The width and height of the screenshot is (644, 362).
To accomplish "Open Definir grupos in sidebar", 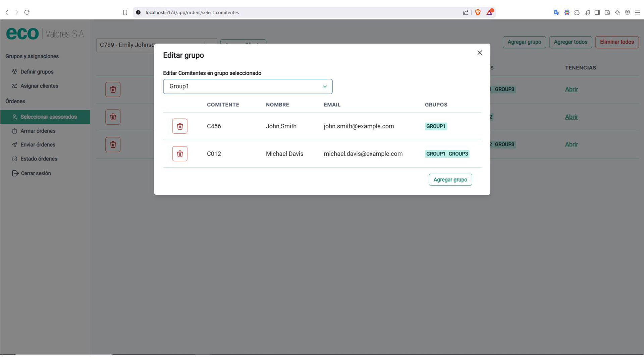I will 37,72.
